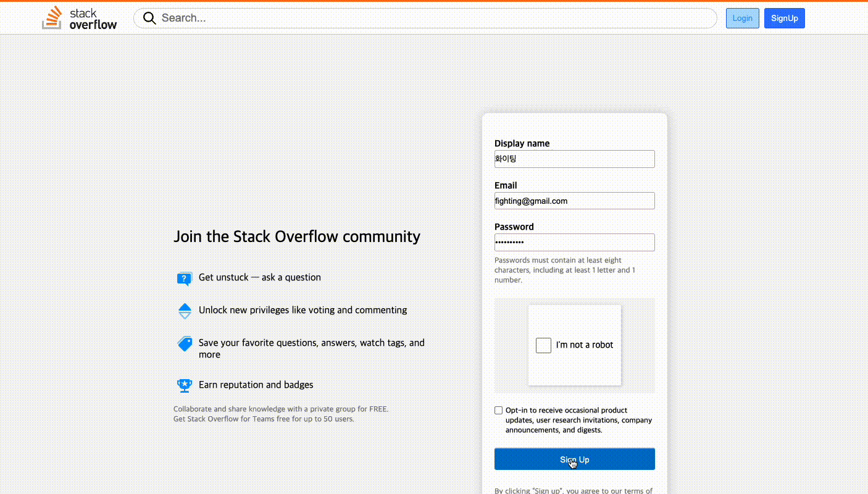Submit the form with Sign Up button

coord(574,459)
